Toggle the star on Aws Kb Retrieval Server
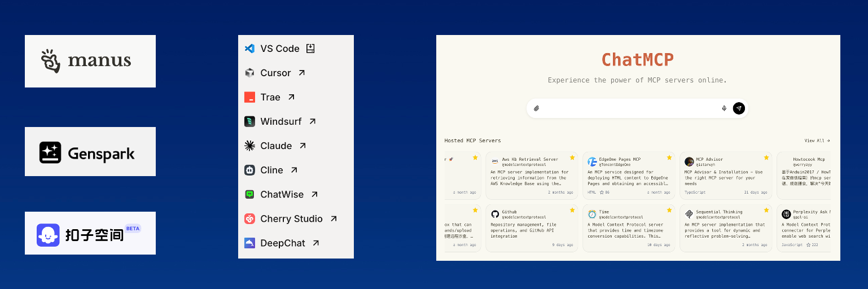This screenshot has height=289, width=868. tap(572, 157)
